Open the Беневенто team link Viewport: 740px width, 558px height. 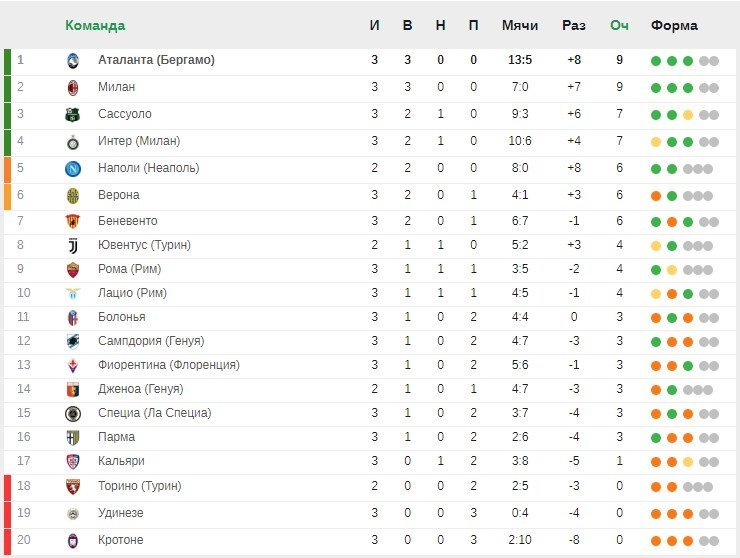click(127, 221)
